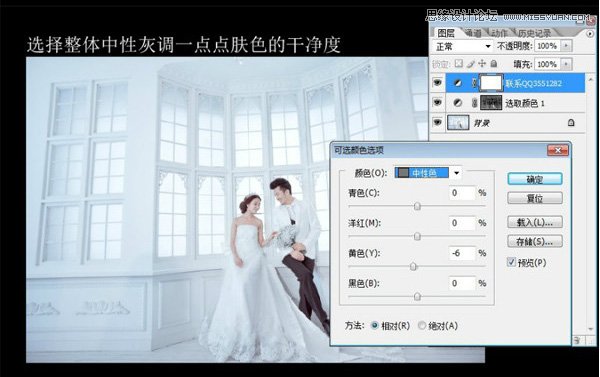Click the 不透明度 100% field
Viewport: 600px width, 377px height.
click(x=548, y=46)
